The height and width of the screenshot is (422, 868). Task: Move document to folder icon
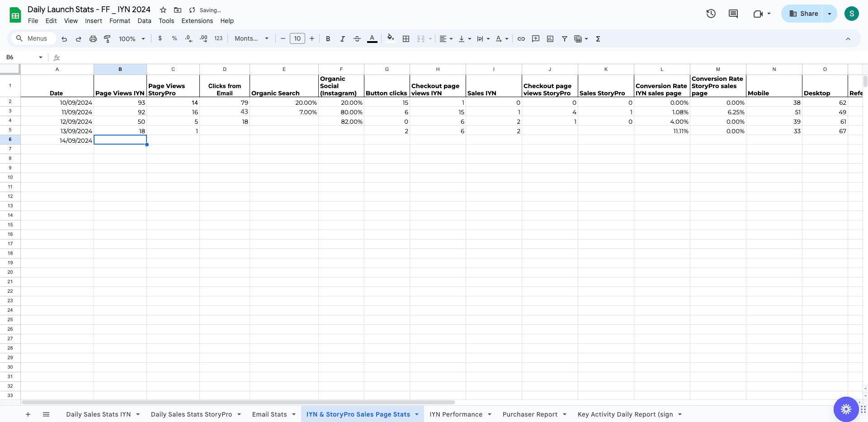tap(178, 10)
